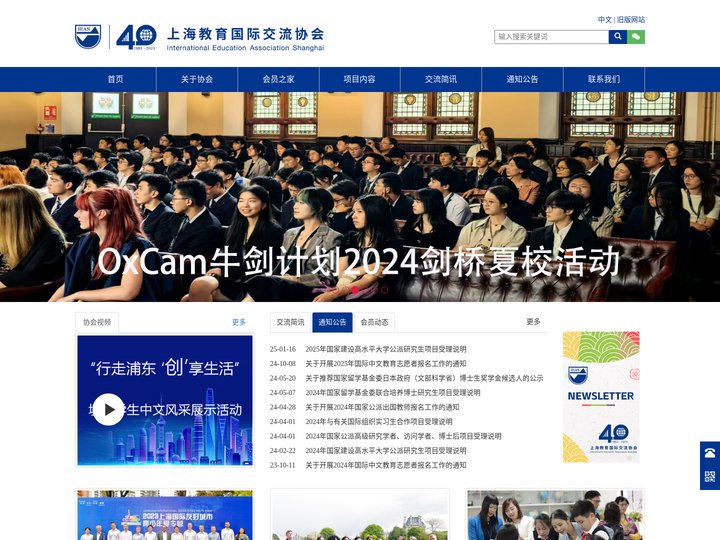Viewport: 720px width, 540px height.
Task: Open 关于开展2025年国际中文教育志愿者报名工作的通知
Action: (386, 364)
